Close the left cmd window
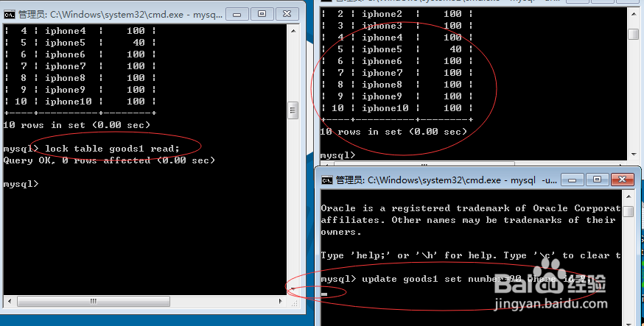This screenshot has height=326, width=644. click(x=287, y=14)
